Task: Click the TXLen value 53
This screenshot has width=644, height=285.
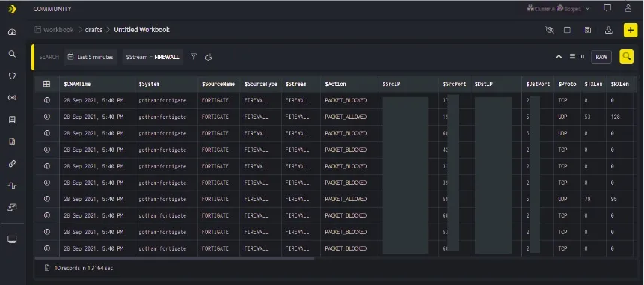Action: pyautogui.click(x=588, y=117)
